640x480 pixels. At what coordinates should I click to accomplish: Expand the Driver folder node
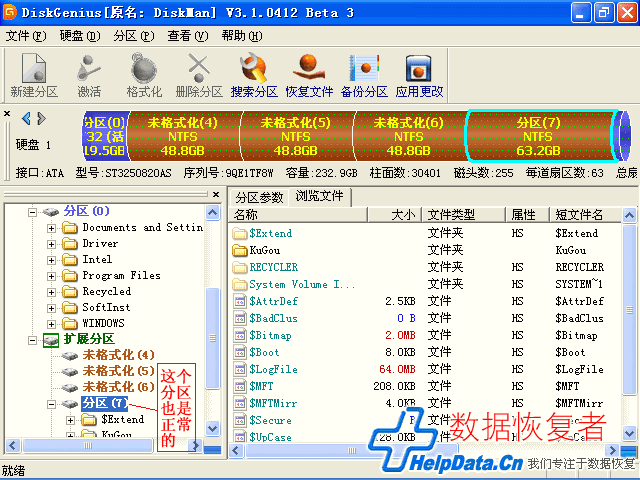(51, 244)
